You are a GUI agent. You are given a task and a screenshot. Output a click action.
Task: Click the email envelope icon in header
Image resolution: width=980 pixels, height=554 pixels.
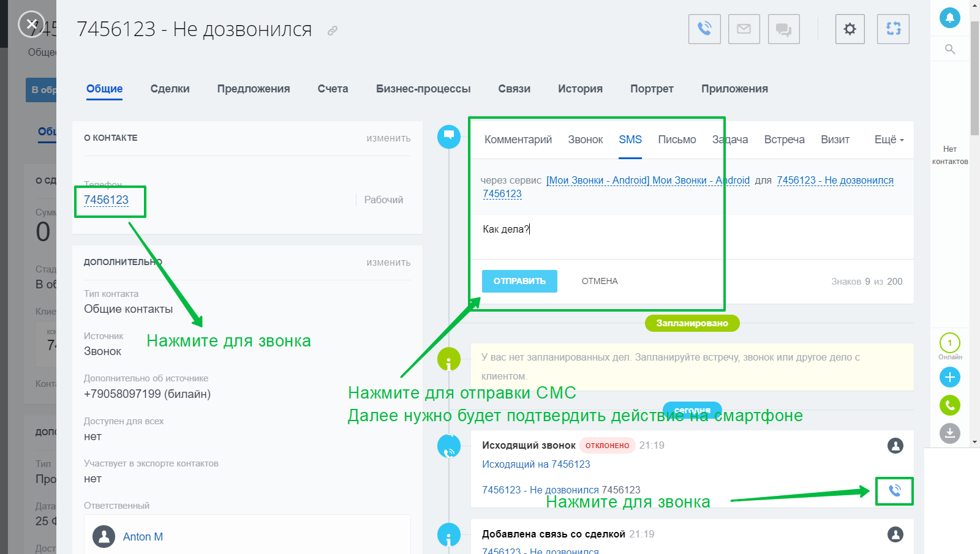(x=744, y=29)
